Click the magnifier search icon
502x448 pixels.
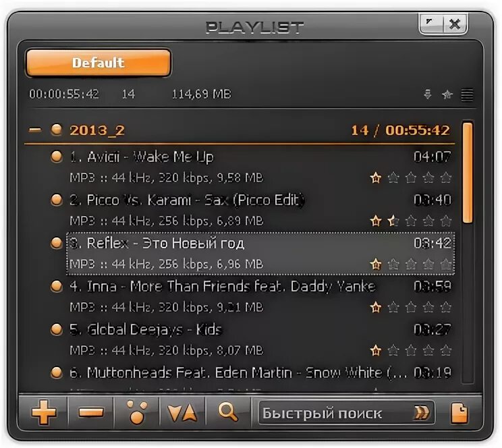227,412
